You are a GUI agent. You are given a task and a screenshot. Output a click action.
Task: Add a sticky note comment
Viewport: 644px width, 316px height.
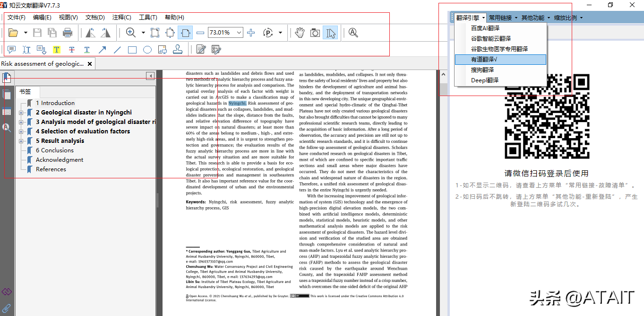12,49
